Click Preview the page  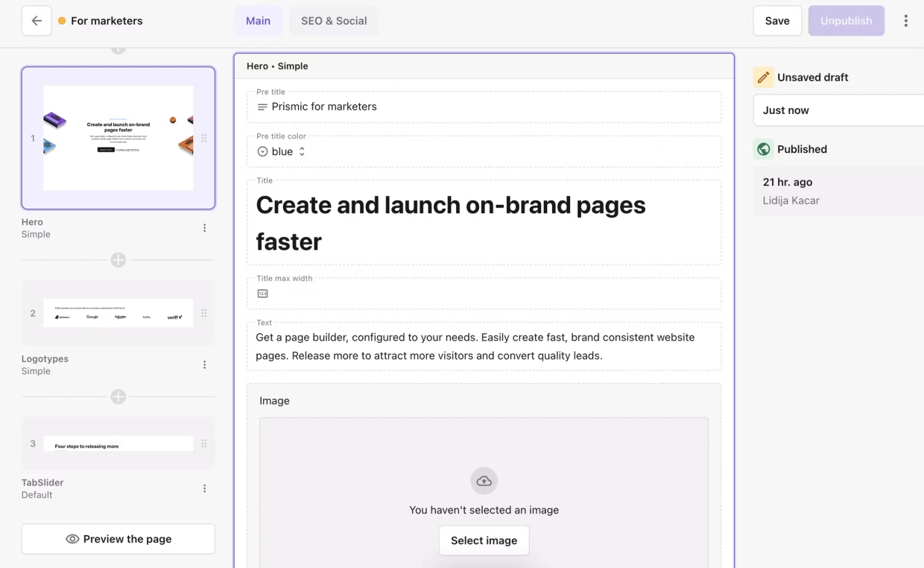pyautogui.click(x=118, y=538)
